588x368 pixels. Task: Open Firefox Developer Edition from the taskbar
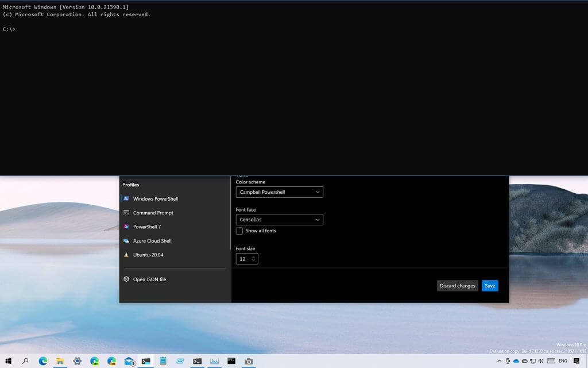click(94, 362)
